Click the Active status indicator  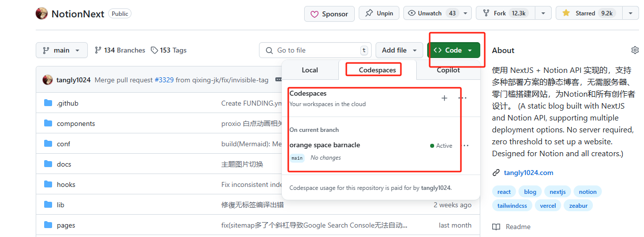[x=441, y=146]
